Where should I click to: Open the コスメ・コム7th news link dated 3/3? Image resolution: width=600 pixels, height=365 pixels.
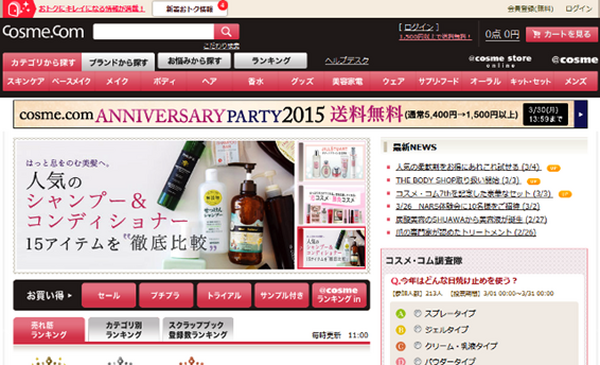[474, 194]
